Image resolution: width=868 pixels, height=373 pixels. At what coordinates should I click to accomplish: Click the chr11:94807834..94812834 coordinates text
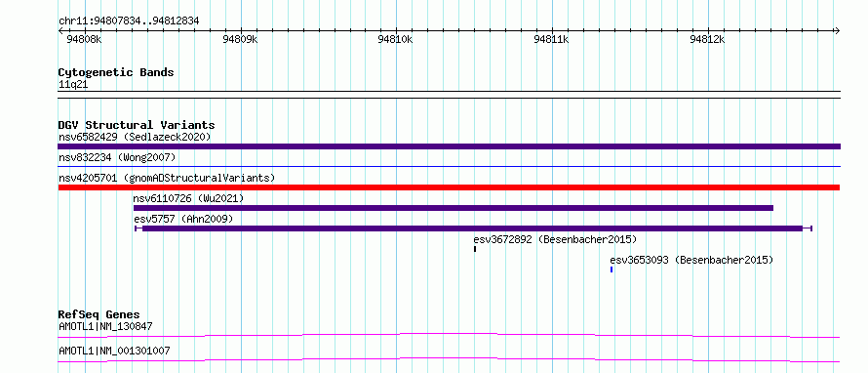click(129, 21)
